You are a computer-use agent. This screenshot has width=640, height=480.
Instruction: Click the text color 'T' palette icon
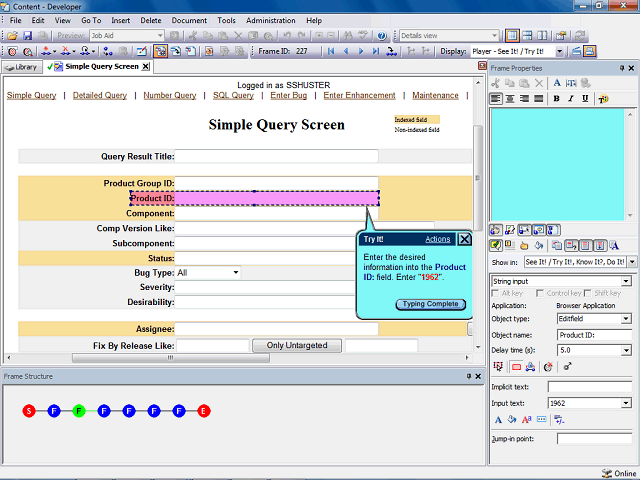pyautogui.click(x=603, y=99)
